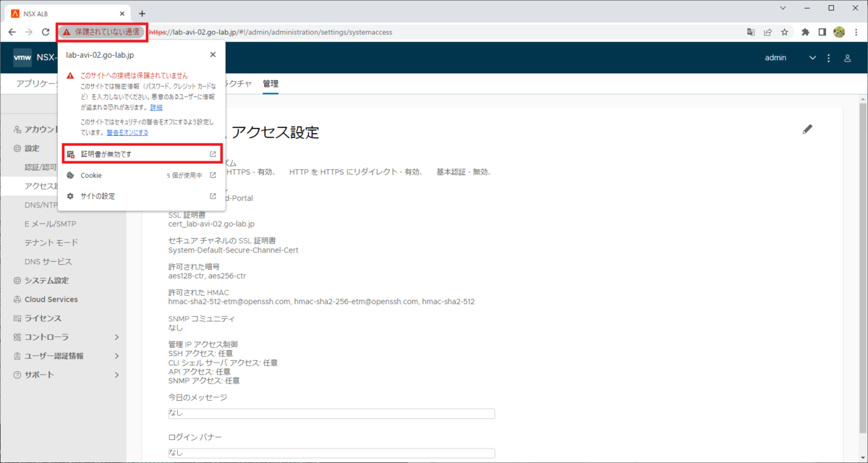Click the ログイン バナー text field
This screenshot has width=868, height=463.
(x=331, y=453)
